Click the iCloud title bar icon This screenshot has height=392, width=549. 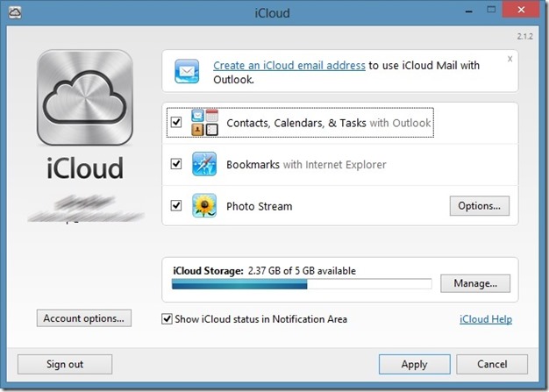(15, 12)
